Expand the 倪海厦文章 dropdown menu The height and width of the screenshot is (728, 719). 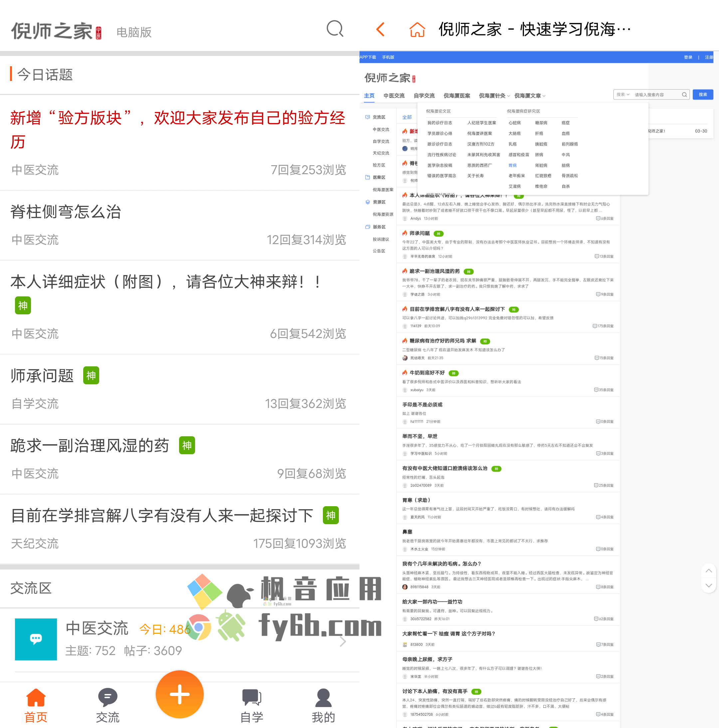pyautogui.click(x=530, y=96)
